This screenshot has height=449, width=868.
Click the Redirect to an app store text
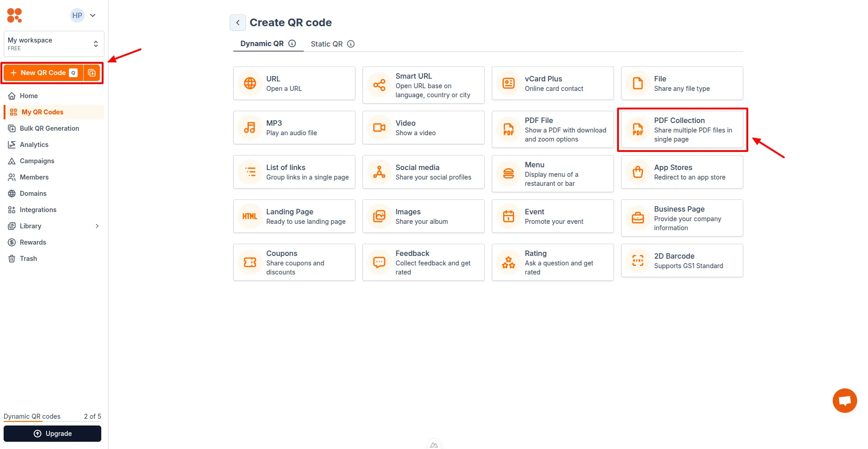pyautogui.click(x=690, y=177)
